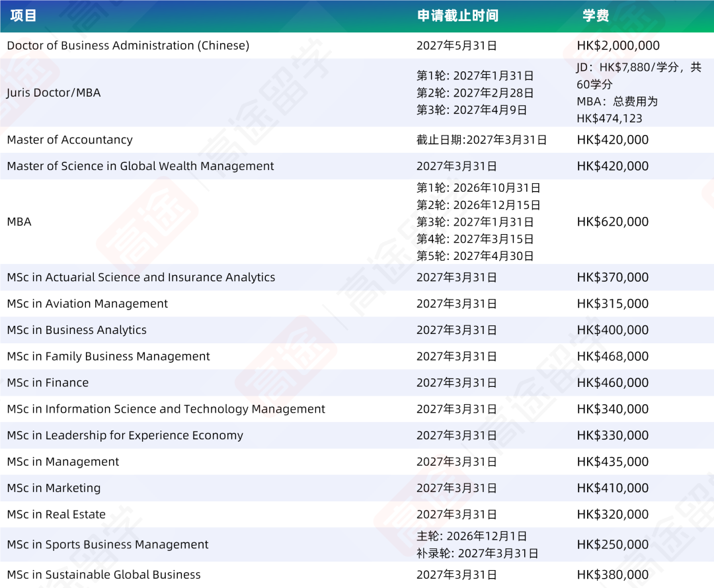Click the HK$474,123 MBA total fee

[610, 119]
